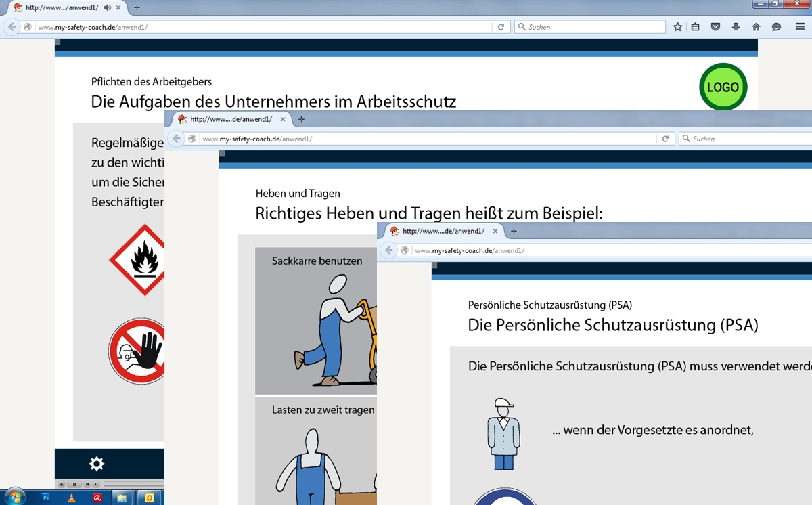This screenshot has width=812, height=505.
Task: Open a new tab in the back window
Action: coord(137,7)
